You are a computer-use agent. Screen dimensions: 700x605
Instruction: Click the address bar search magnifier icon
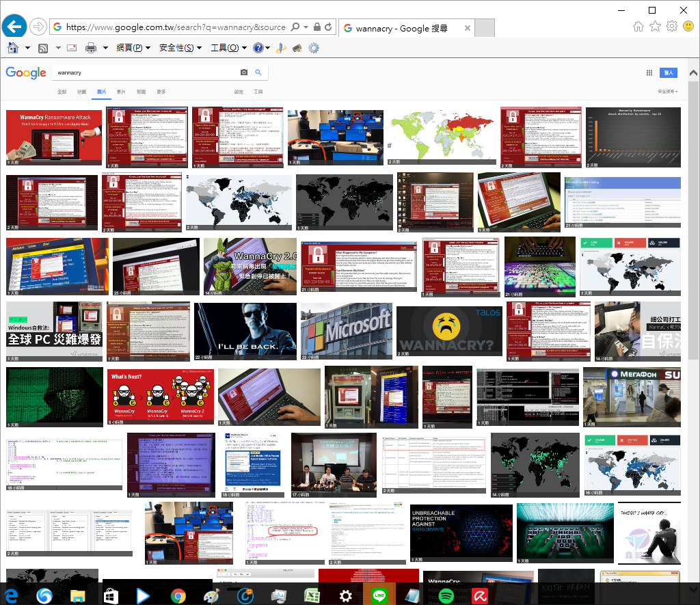click(295, 27)
